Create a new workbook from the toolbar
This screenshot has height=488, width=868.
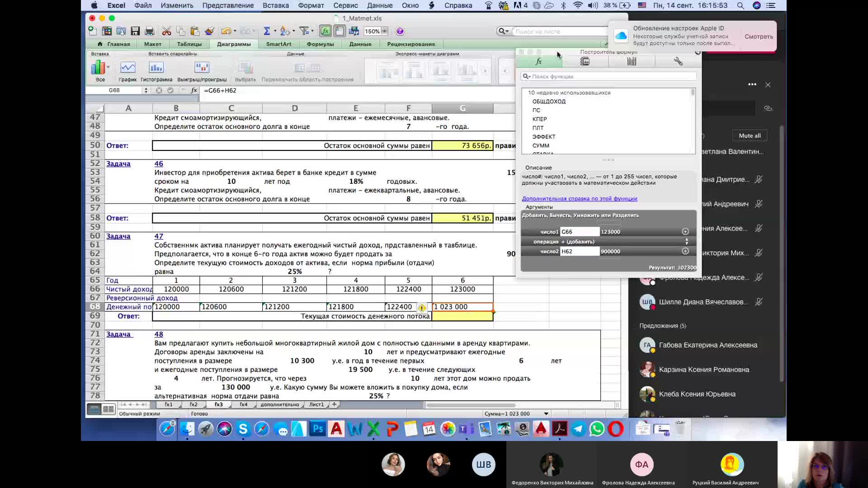click(92, 31)
